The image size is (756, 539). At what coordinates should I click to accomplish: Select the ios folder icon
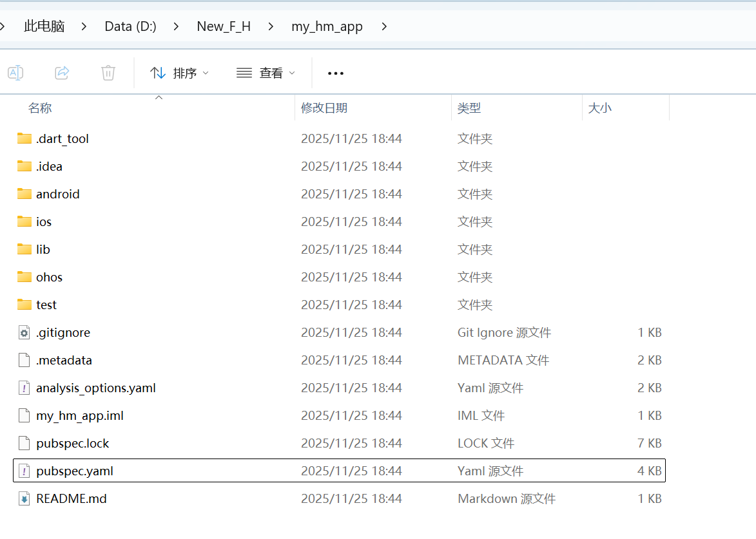pyautogui.click(x=24, y=222)
